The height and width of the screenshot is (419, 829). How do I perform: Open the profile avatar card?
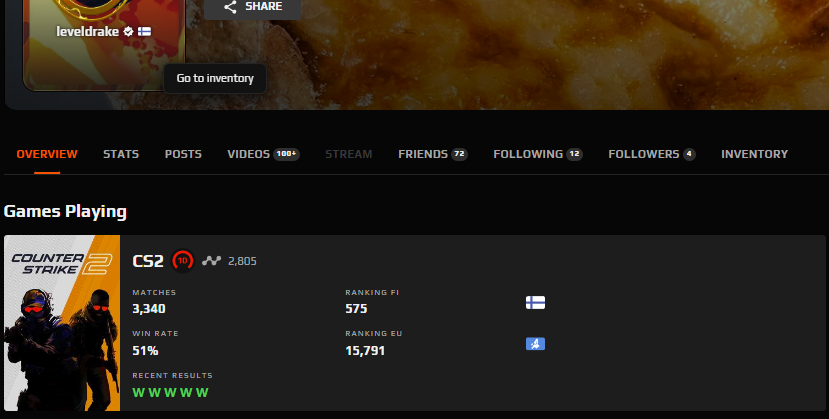104,45
